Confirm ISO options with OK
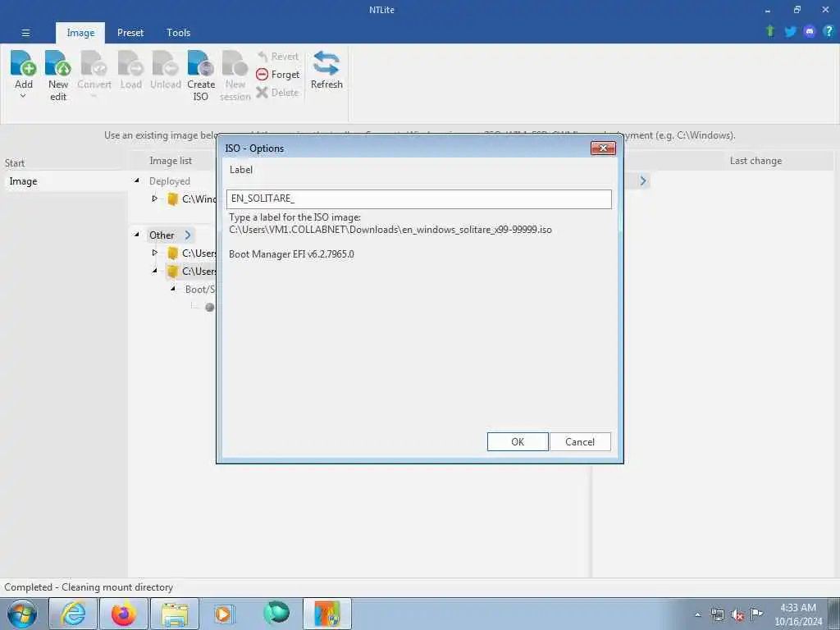 click(518, 442)
